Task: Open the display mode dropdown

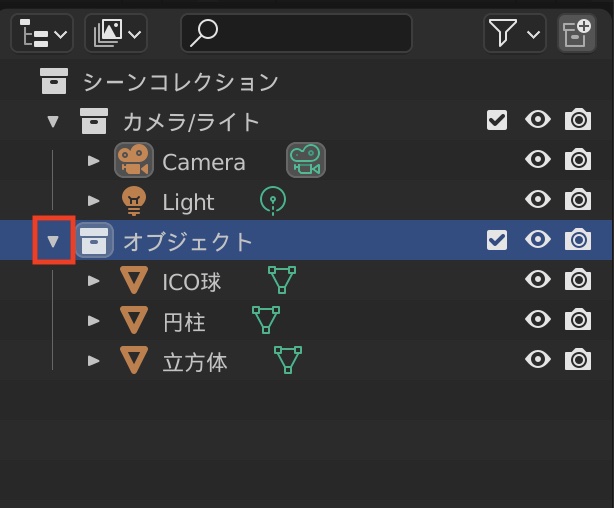Action: point(115,34)
